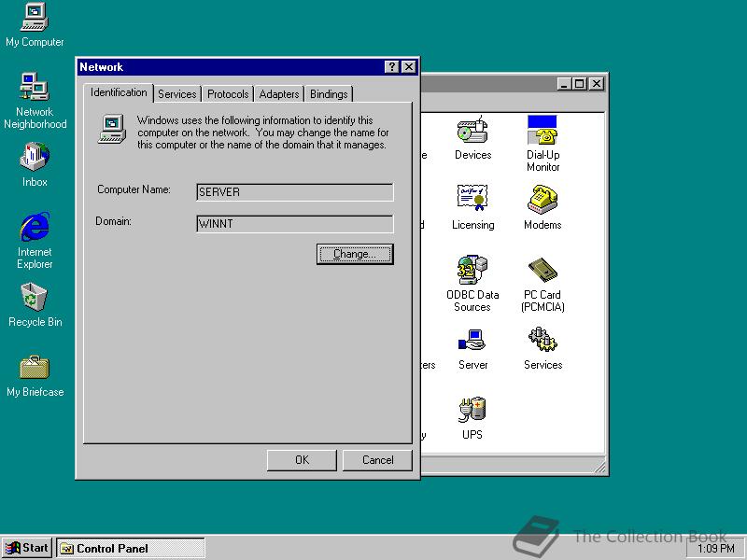The height and width of the screenshot is (560, 747).
Task: Confirm the Network dialog with OK
Action: (x=302, y=460)
